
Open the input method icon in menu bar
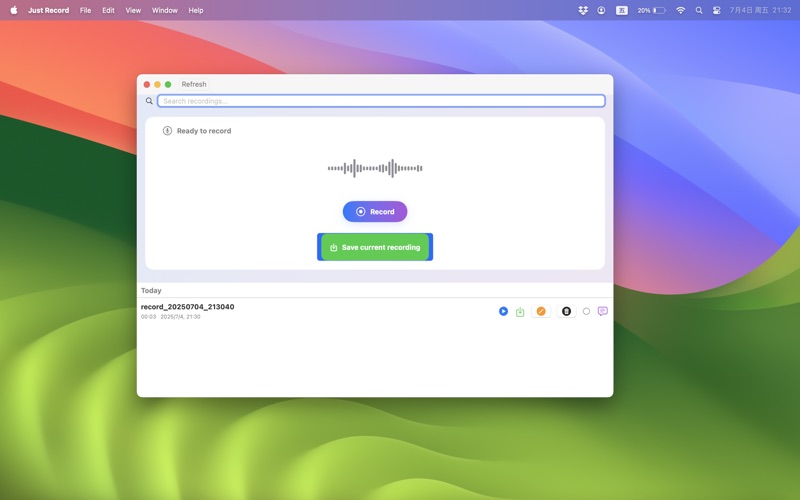621,10
